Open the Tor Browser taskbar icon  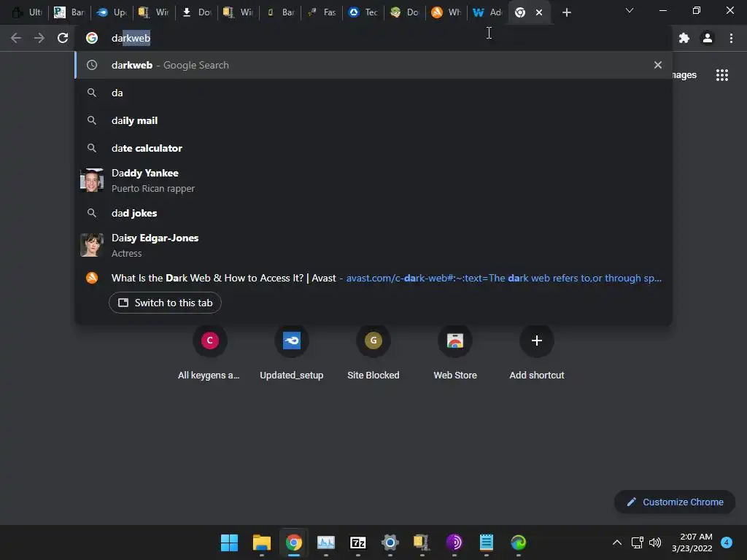[x=454, y=542]
